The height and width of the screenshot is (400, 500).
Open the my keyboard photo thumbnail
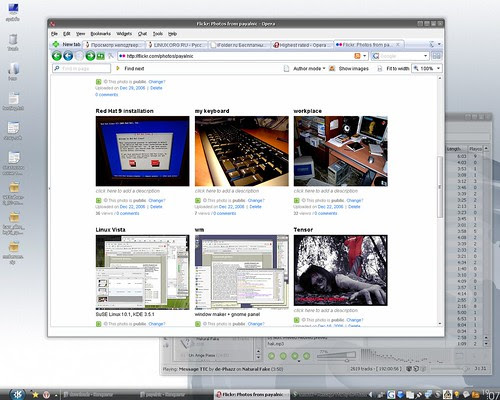(242, 151)
